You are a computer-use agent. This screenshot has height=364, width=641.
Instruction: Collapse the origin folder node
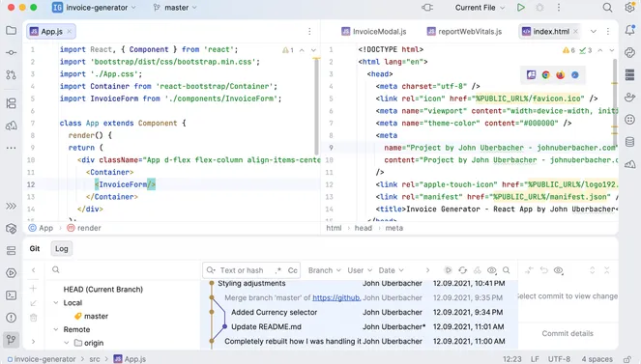(67, 343)
